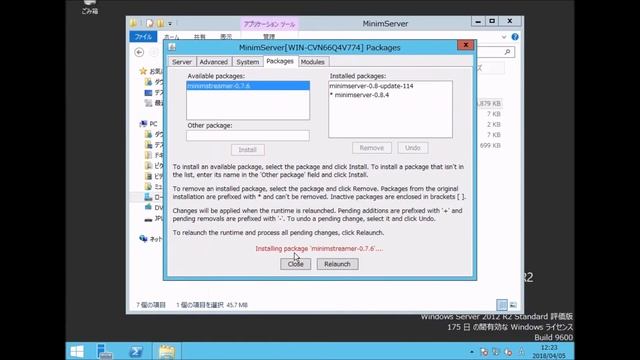Screen dimensions: 640x360
Task: Click Explorer back navigation arrow
Action: pyautogui.click(x=139, y=52)
